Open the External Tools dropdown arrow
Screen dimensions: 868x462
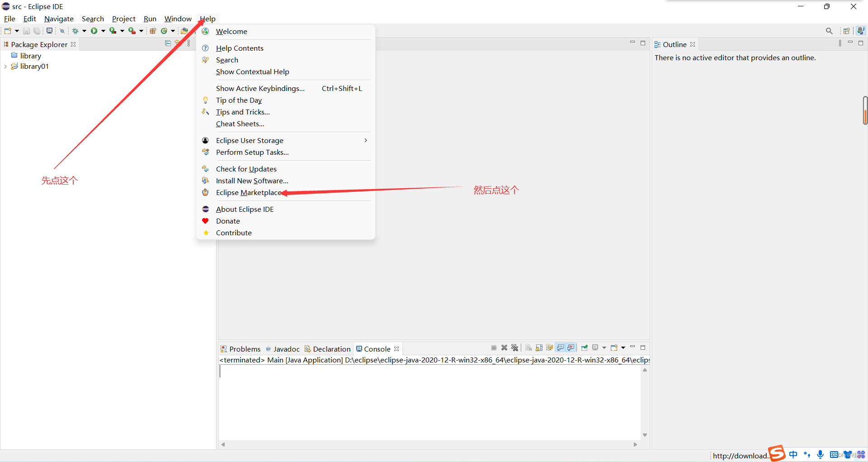click(141, 31)
